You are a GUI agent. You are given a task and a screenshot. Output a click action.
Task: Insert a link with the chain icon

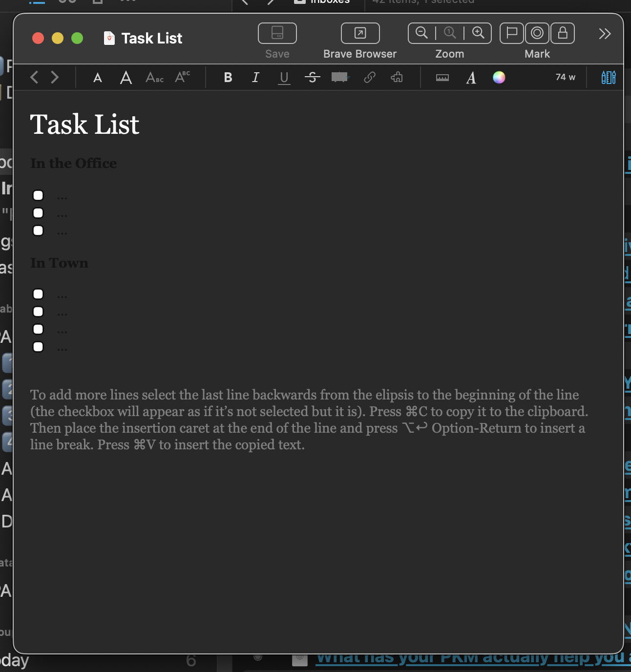[370, 78]
